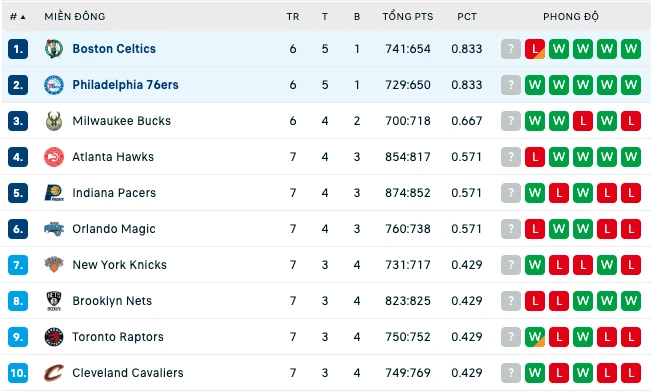The height and width of the screenshot is (391, 653).
Task: Click the Indiana Pacers logo
Action: [x=54, y=193]
